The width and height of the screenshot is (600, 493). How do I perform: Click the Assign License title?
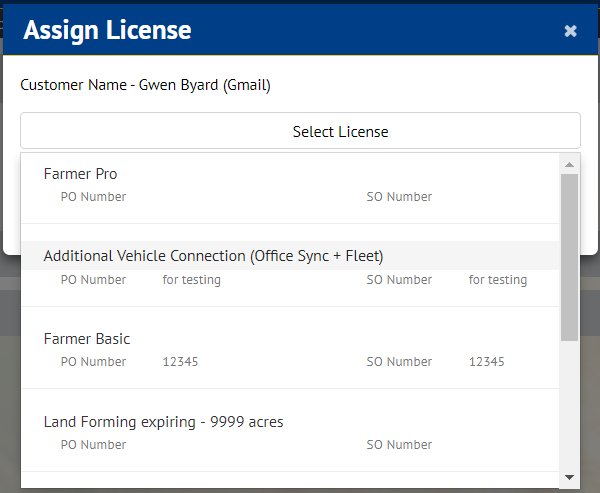pyautogui.click(x=107, y=30)
